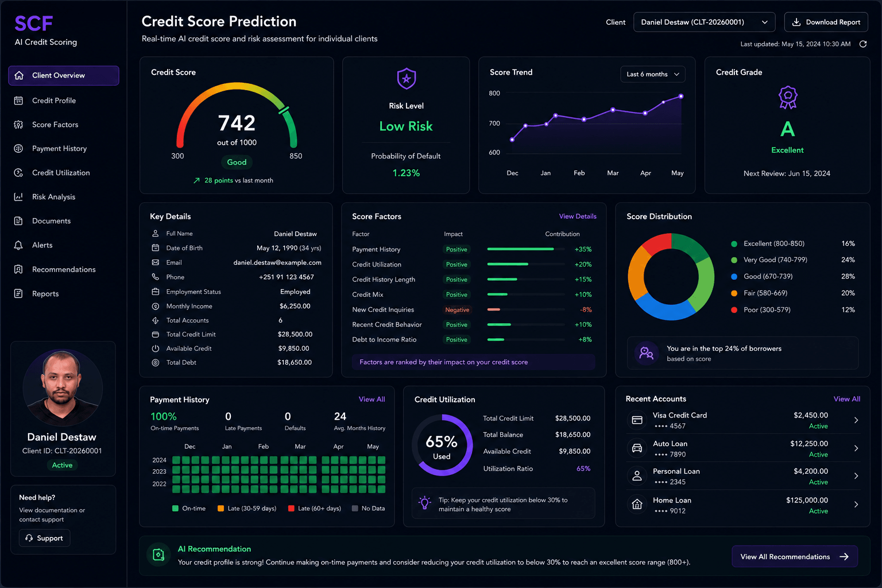882x588 pixels.
Task: Open the Last 6 months trend dropdown
Action: tap(653, 74)
